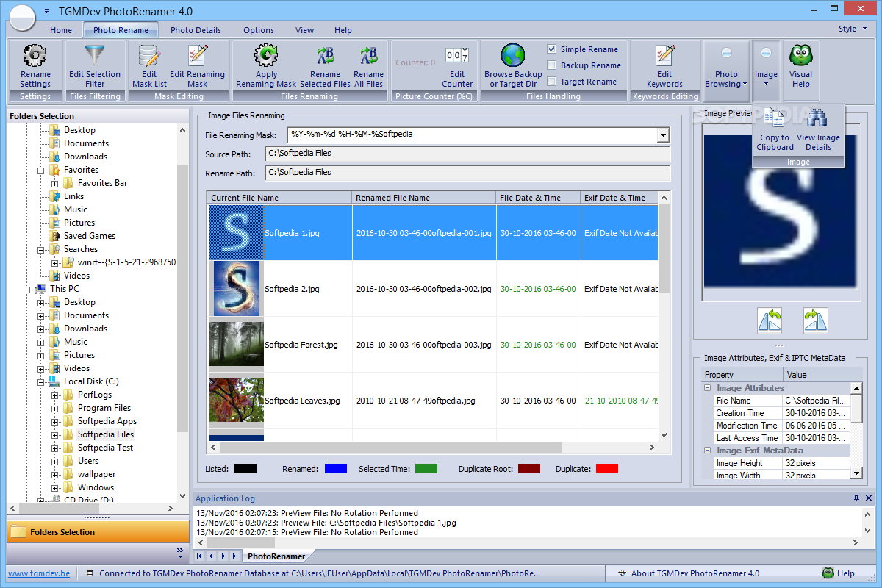Open the Photo Browsing dropdown
Viewport: 882px width, 588px height.
coord(726,71)
